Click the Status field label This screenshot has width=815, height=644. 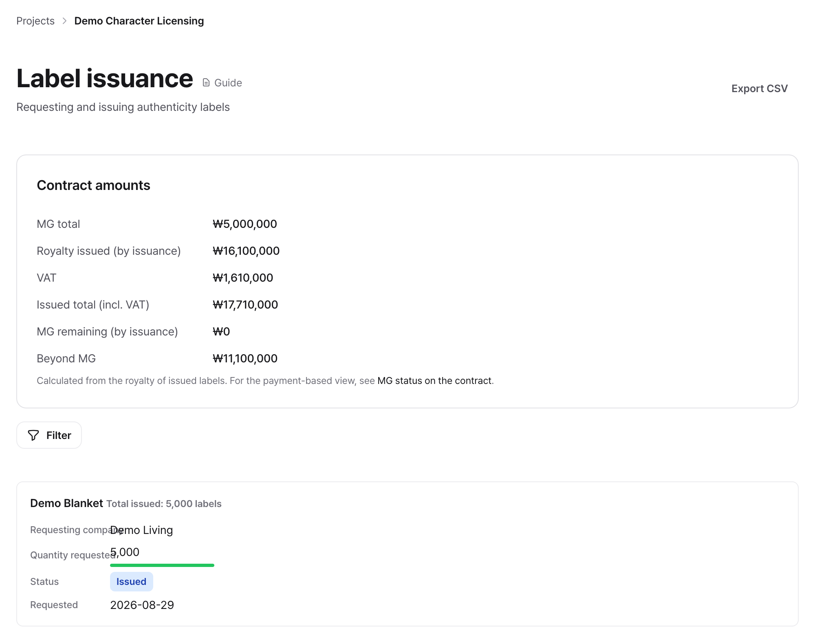click(44, 582)
